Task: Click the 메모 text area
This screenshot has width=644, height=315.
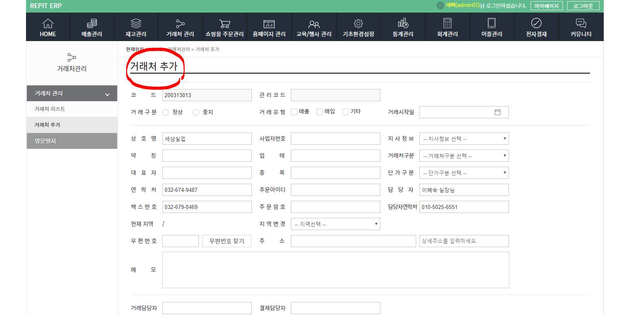Action: (336, 270)
